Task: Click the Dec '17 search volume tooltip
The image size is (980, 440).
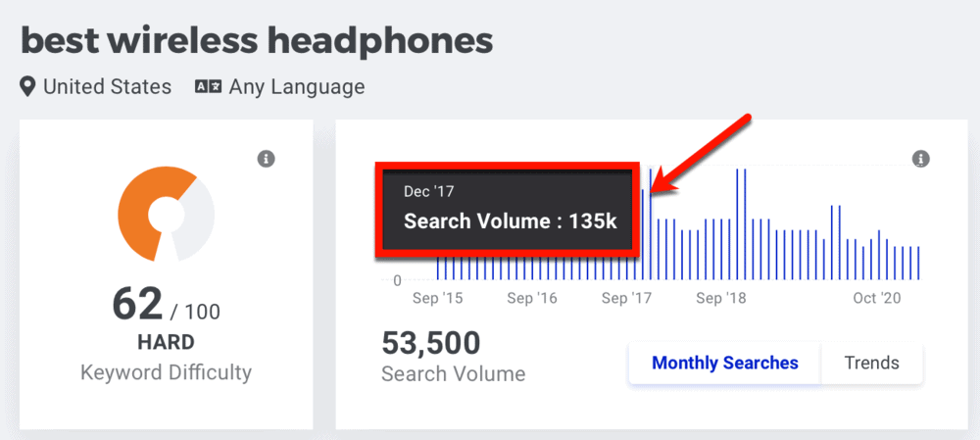Action: 509,209
